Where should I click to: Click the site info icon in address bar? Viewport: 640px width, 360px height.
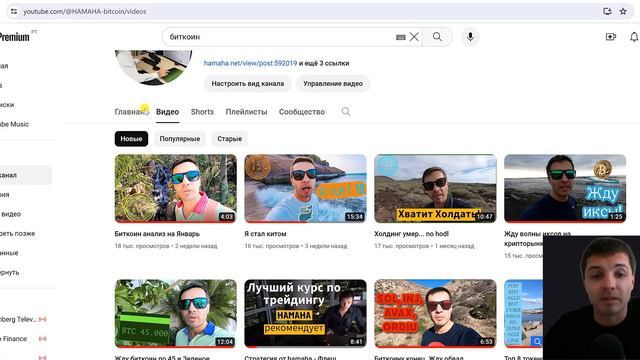click(x=14, y=11)
